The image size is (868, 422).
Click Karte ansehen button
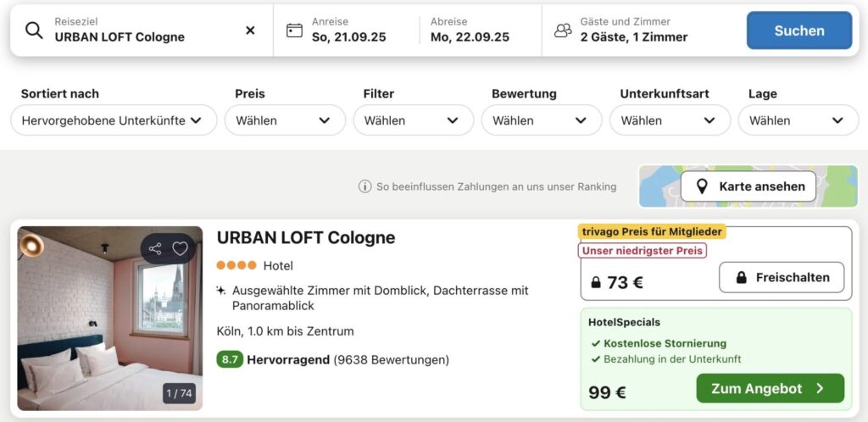click(748, 187)
